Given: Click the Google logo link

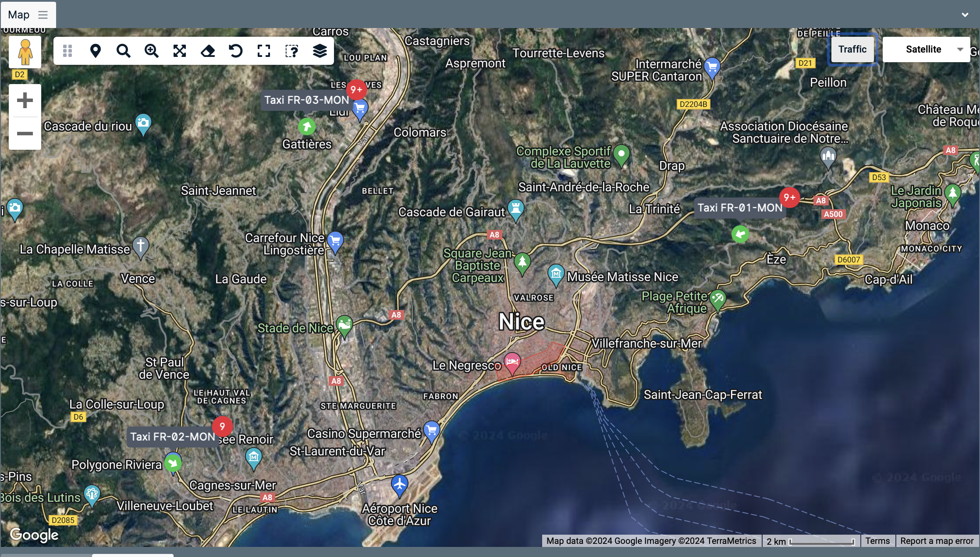Looking at the screenshot, I should coord(34,535).
